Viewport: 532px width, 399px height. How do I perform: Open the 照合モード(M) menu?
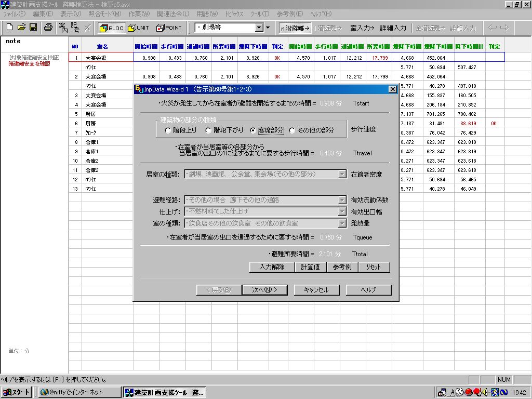point(104,14)
